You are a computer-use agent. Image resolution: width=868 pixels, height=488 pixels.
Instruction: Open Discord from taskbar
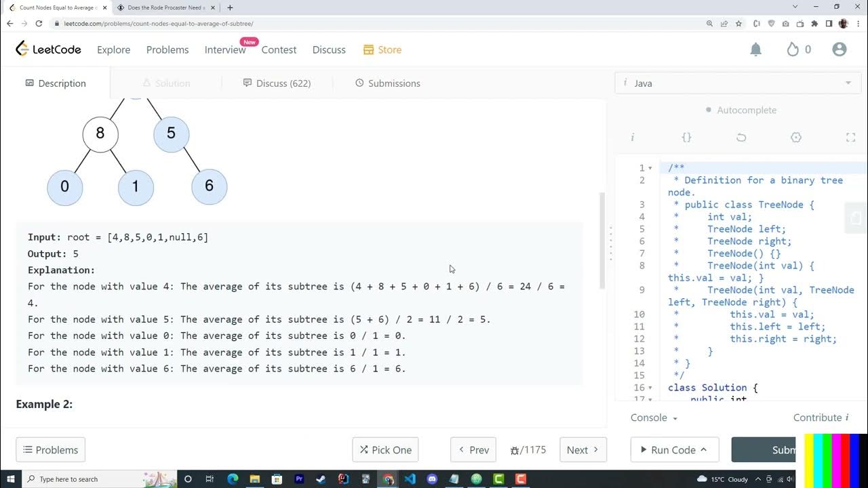pyautogui.click(x=432, y=479)
